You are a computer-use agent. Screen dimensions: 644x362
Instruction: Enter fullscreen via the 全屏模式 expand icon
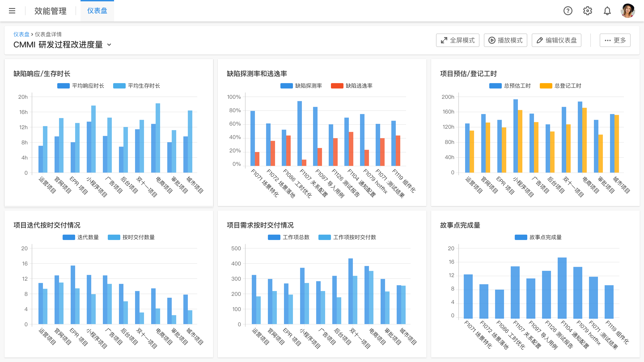[x=444, y=40]
